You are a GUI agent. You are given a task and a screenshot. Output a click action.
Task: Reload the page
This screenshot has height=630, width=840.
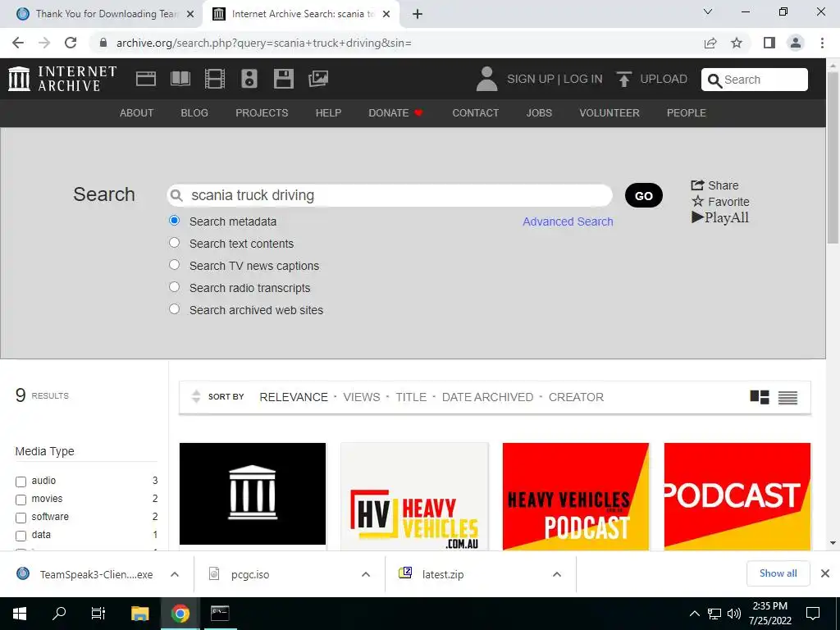(x=71, y=43)
